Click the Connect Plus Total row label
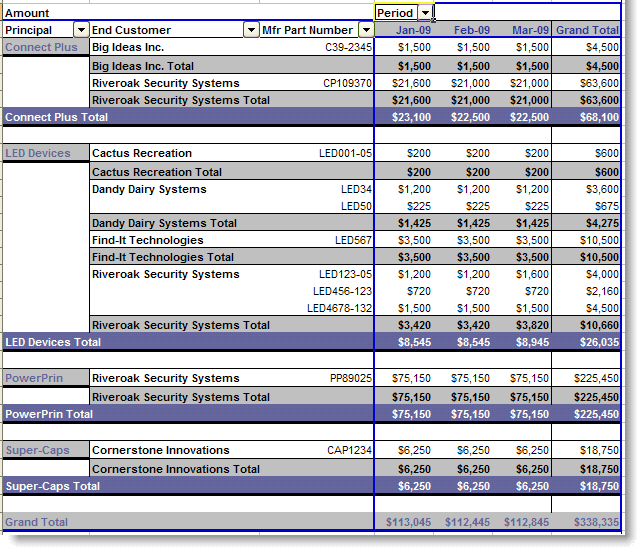This screenshot has height=551, width=641. tap(56, 117)
